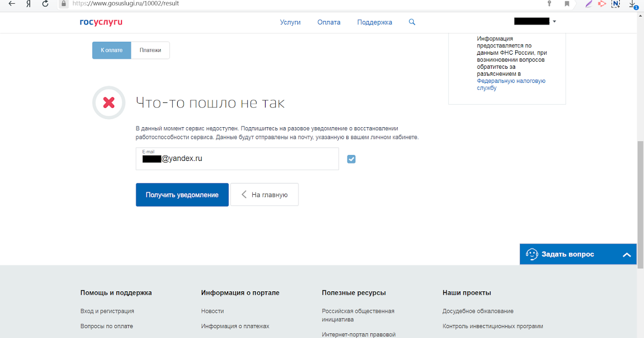Bookmark this page with the flag icon
Viewport: 644px width, 338px height.
tap(567, 3)
